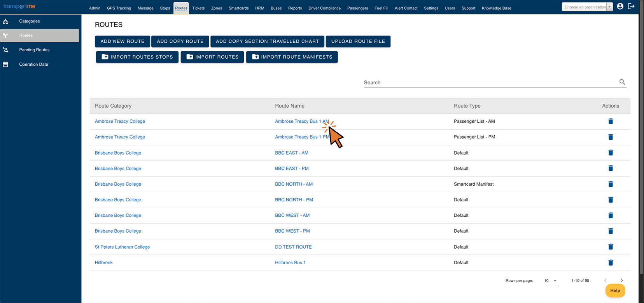Click the Import Route Manifests button
Screen dimensions: 644x303
[x=292, y=57]
